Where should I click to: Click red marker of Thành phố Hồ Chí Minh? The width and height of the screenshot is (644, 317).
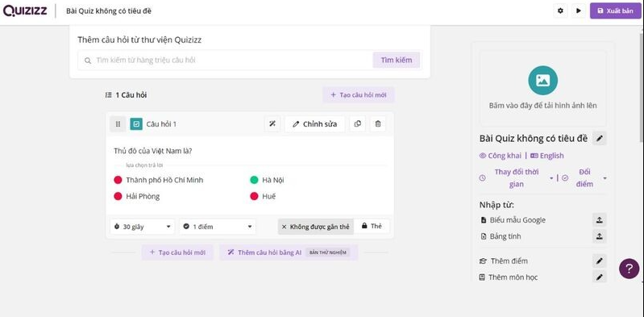(x=118, y=180)
